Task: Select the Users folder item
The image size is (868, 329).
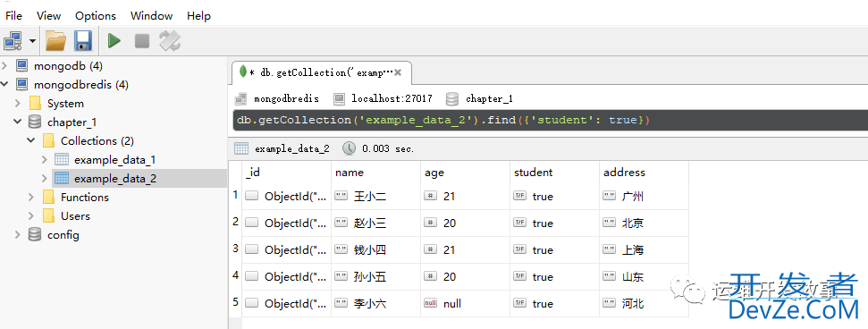Action: (75, 216)
